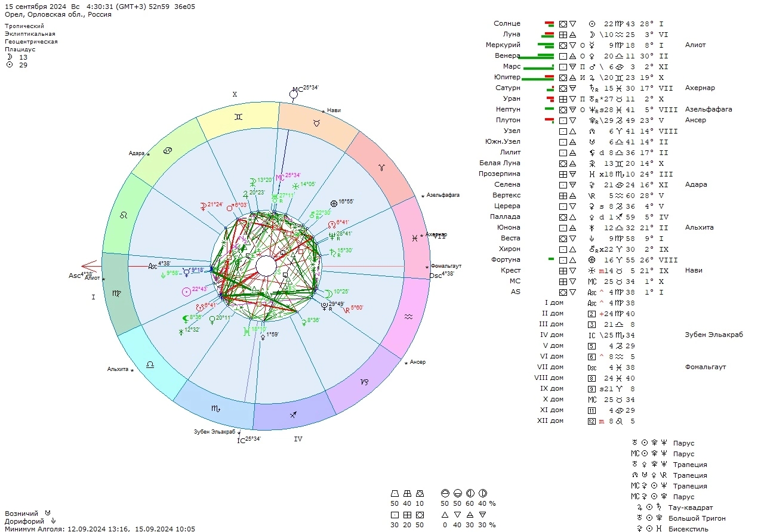Click the Sun icon beside value 29 in header
Screen dimensions: 764x532
(x=9, y=65)
